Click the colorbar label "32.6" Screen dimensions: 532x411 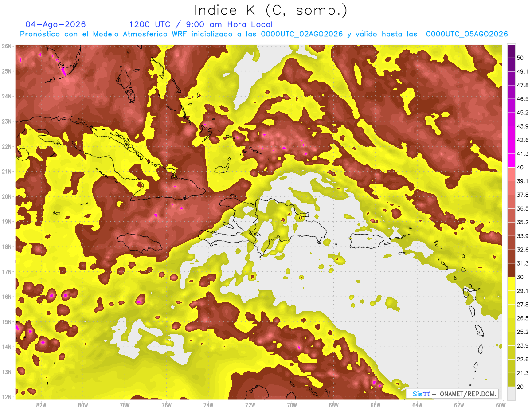click(x=523, y=250)
